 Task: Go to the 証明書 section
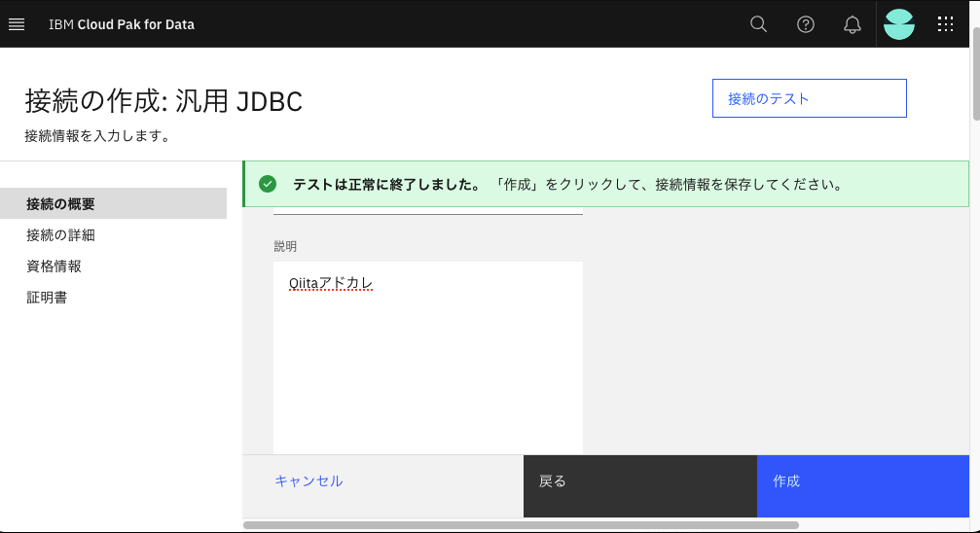click(47, 298)
